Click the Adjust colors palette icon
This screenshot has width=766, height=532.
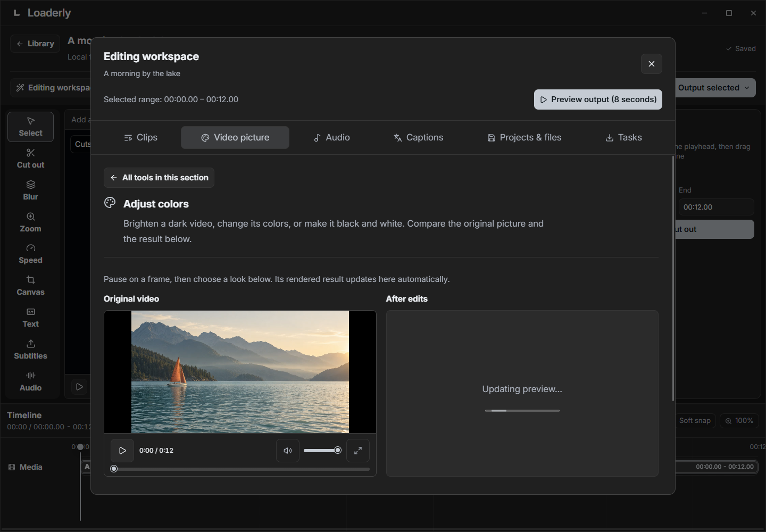click(x=110, y=203)
